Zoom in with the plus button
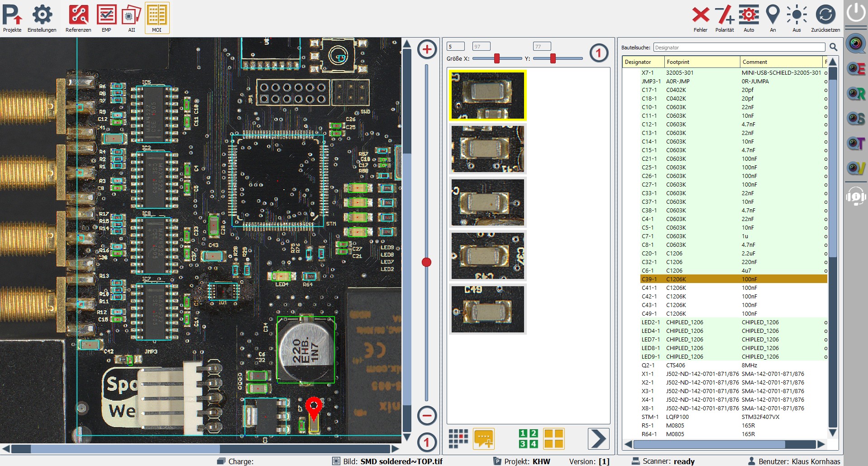Viewport: 868px width, 466px height. coord(427,49)
